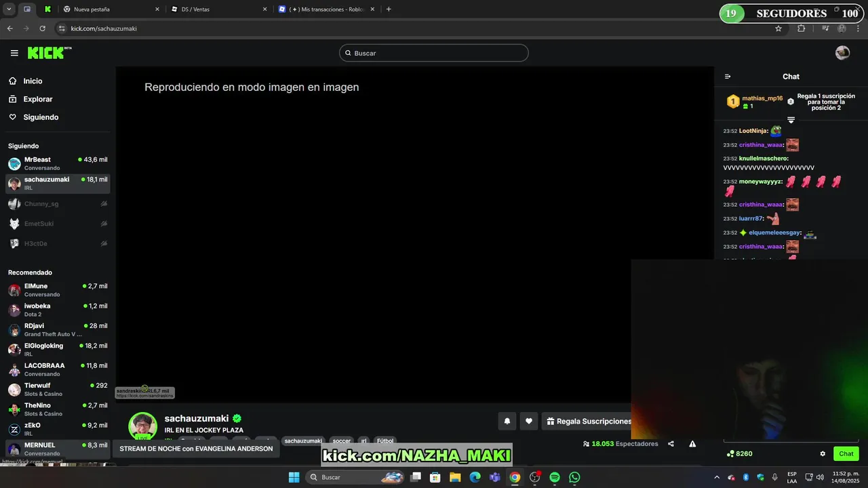Open MrBeast channel in Siguiendo list
Screen dimensions: 868x488
point(58,163)
